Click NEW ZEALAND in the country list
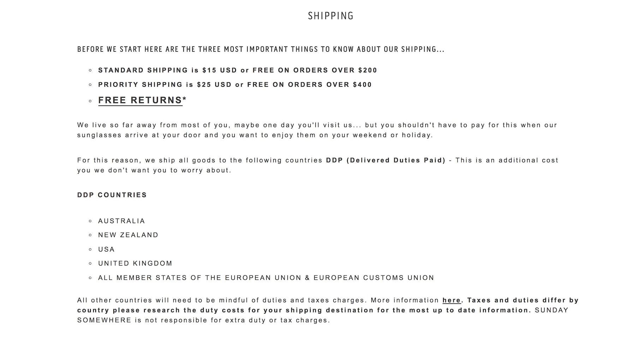 click(128, 235)
